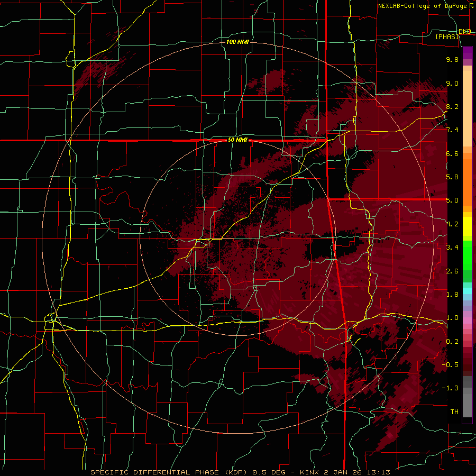Click the 5.8 value on the KDP scale
This screenshot has width=476, height=476.
(452, 177)
